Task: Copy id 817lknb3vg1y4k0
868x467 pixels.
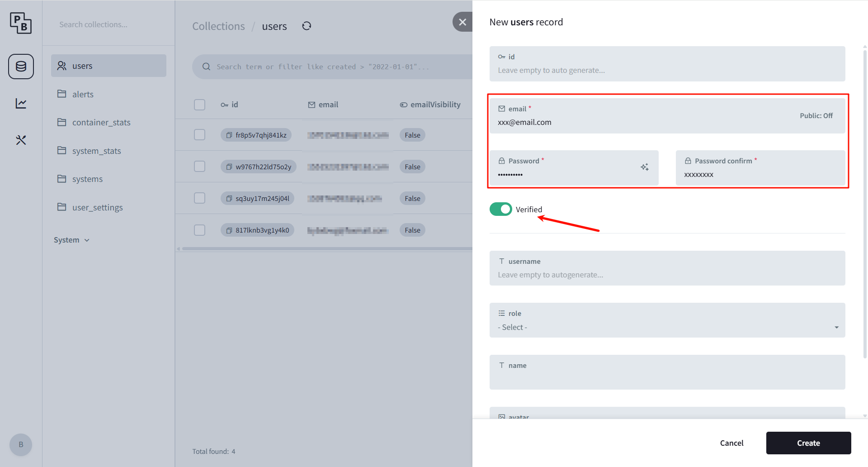Action: [229, 230]
